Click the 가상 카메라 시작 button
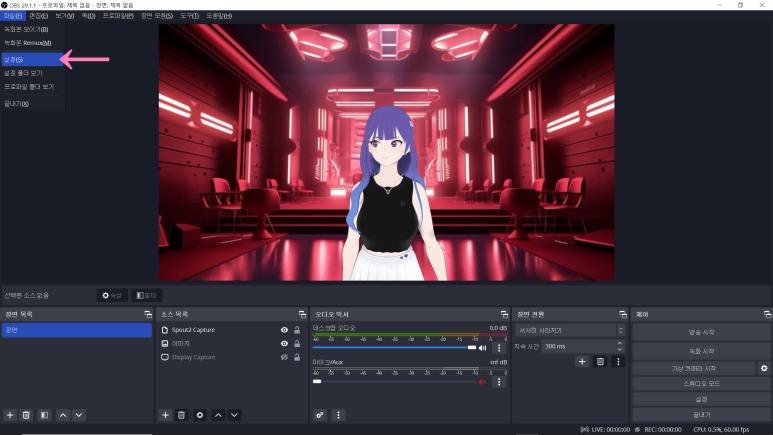Viewport: 773px width, 435px height. (694, 368)
